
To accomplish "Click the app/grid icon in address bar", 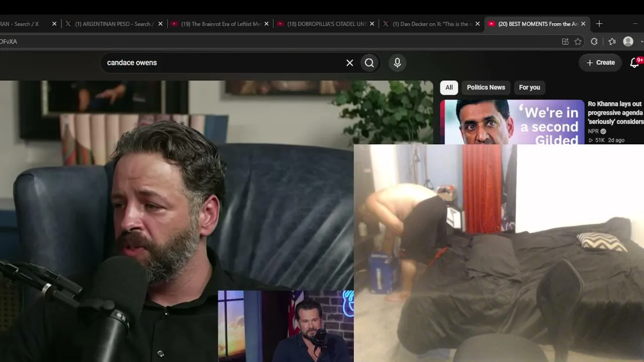I will coord(565,42).
